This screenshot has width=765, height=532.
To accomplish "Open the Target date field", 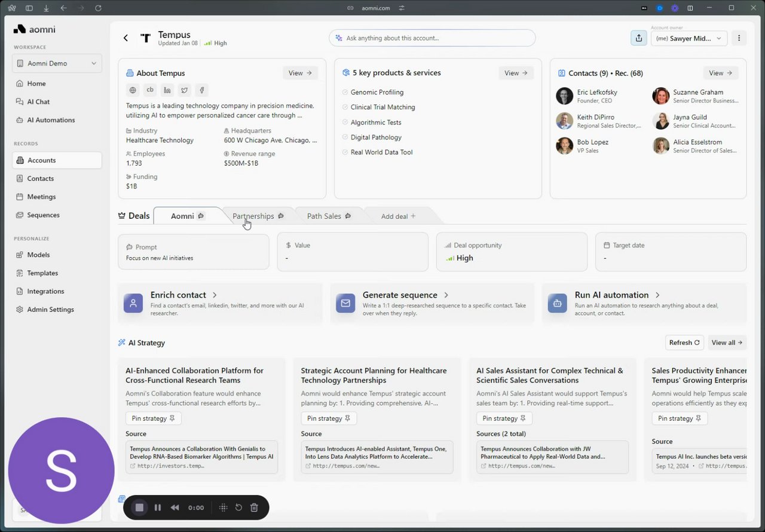I will 671,252.
